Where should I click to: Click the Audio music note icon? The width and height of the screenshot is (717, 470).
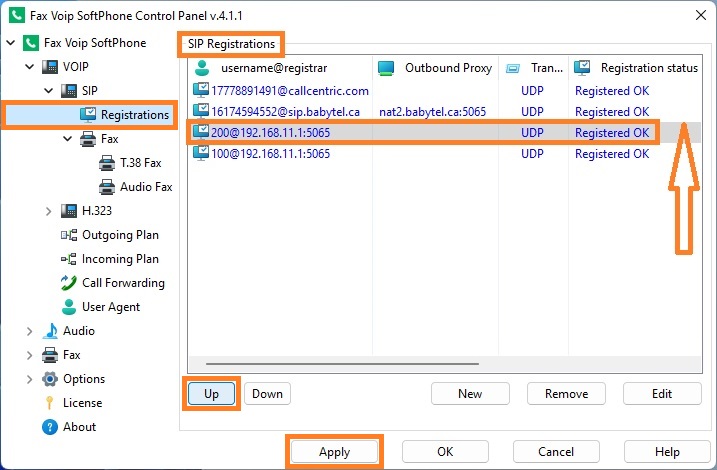[x=50, y=331]
